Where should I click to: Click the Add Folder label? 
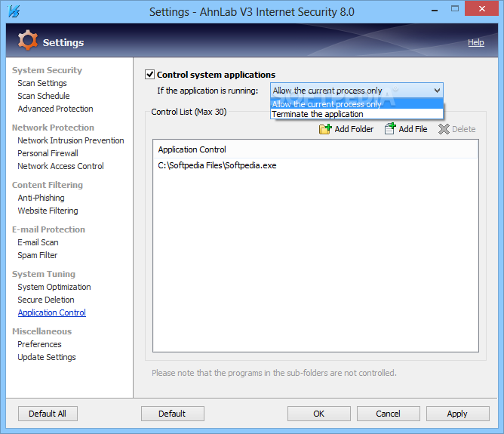coord(354,129)
